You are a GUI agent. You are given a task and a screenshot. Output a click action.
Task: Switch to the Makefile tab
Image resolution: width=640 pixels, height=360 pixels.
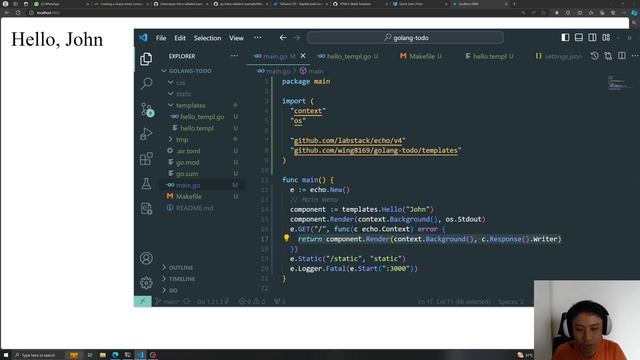(421, 56)
